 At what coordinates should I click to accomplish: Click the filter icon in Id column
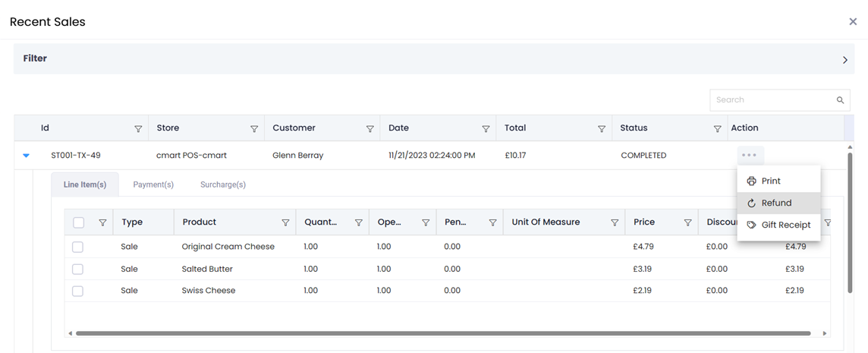pos(138,129)
